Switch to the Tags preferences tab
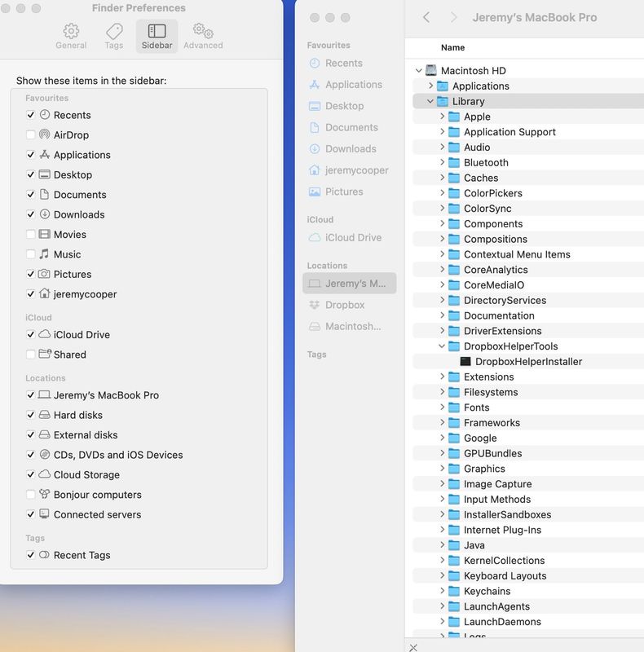Screen dimensions: 644x652 (x=114, y=36)
